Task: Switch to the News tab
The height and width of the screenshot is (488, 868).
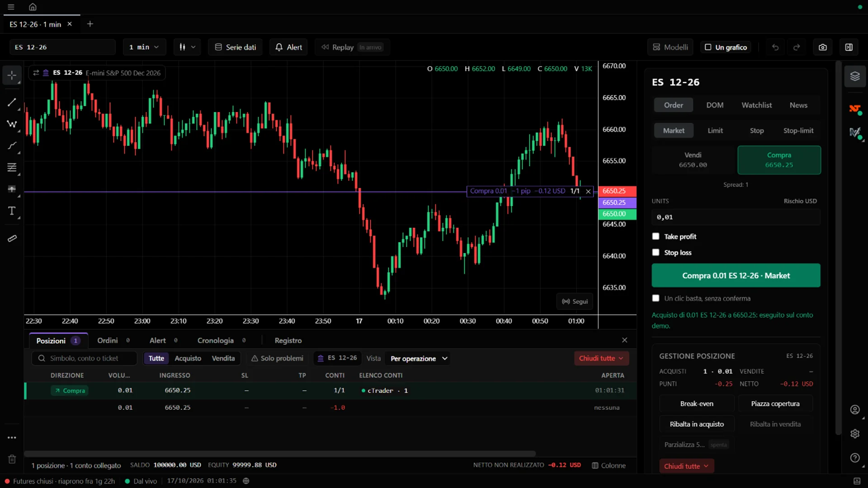Action: coord(798,105)
